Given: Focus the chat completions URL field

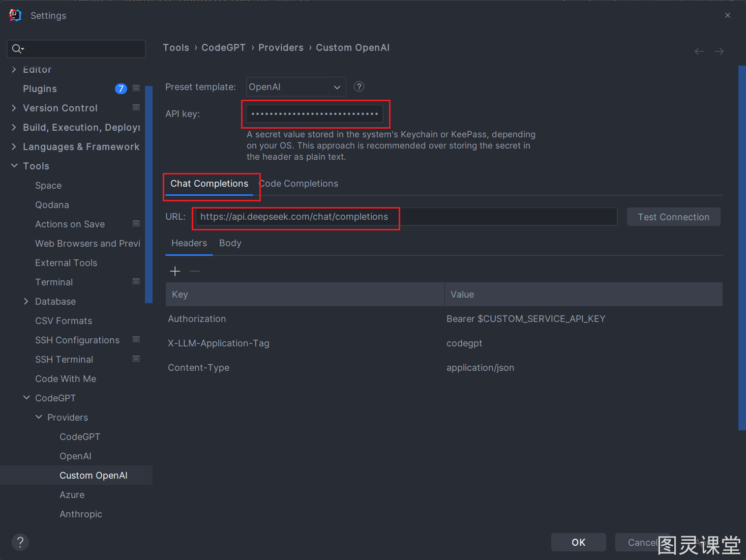Looking at the screenshot, I should pos(406,217).
